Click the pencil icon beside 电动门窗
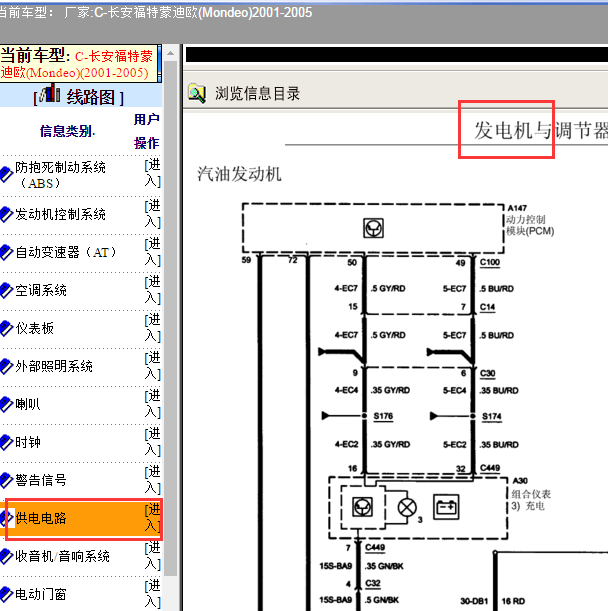This screenshot has height=611, width=608. coord(6,595)
